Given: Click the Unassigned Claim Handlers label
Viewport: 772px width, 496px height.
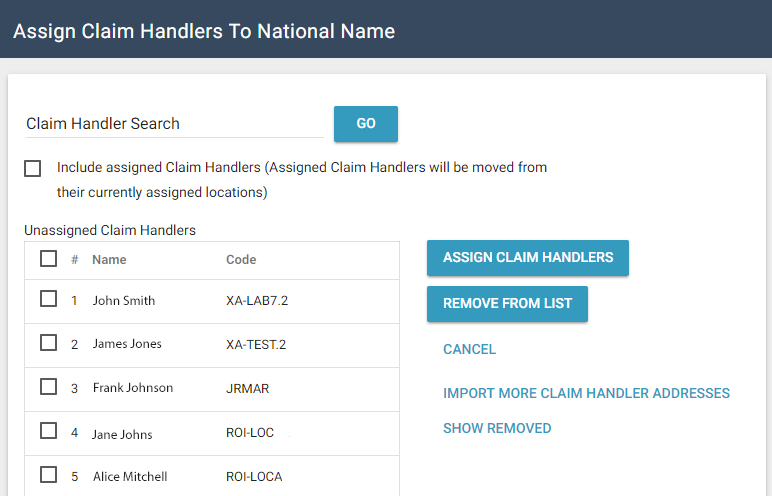Looking at the screenshot, I should (110, 230).
